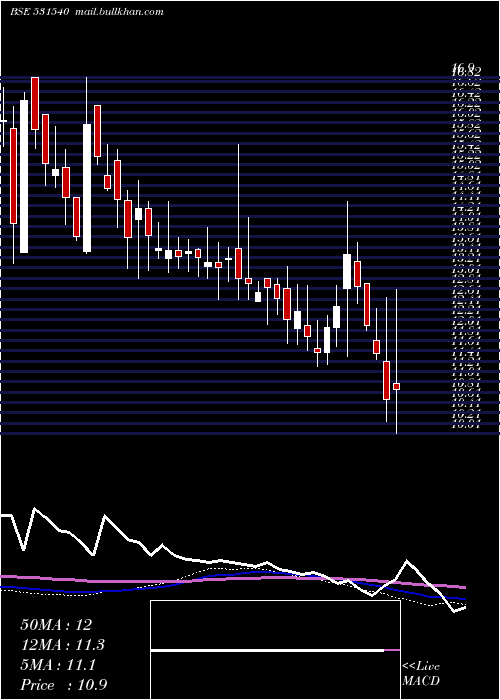Select the 12MA : 11.3 reading

point(63,645)
